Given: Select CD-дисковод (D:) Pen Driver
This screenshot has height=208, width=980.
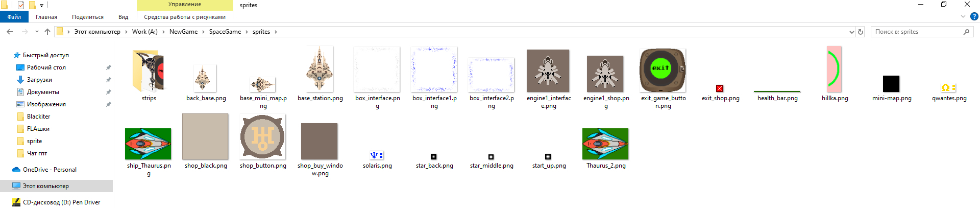Looking at the screenshot, I should 61,202.
